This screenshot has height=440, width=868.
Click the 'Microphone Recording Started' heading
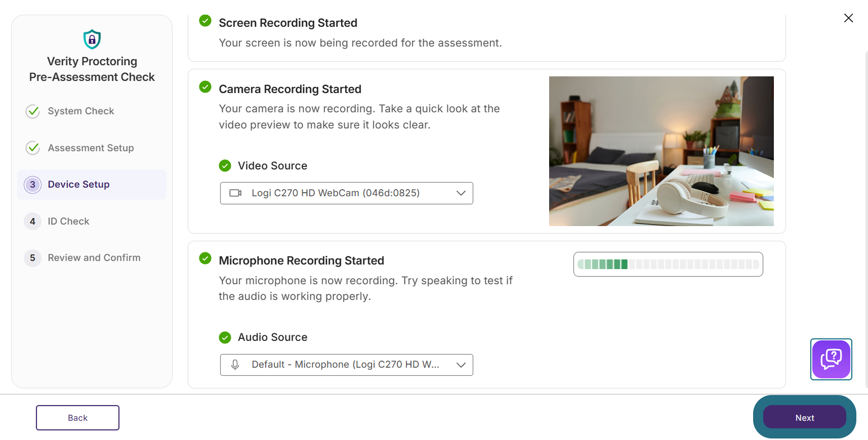[302, 261]
